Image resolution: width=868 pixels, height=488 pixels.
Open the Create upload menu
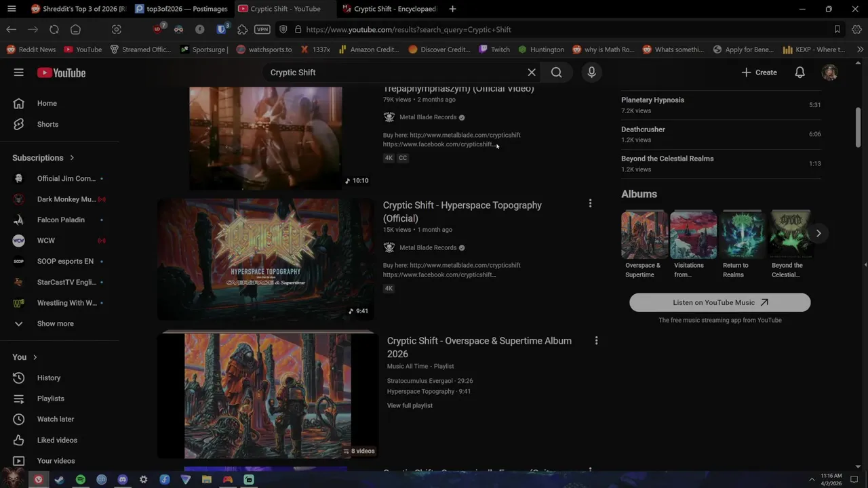point(759,73)
